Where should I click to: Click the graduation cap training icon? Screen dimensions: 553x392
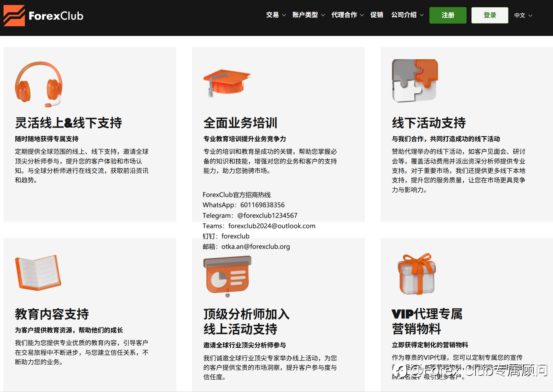[x=227, y=83]
